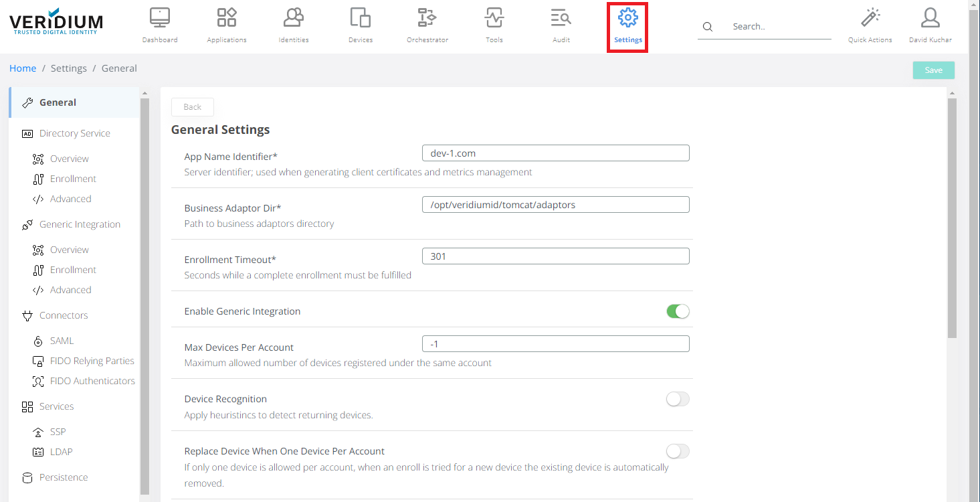This screenshot has width=980, height=502.
Task: Collapse the Generic Integration sidebar section
Action: (x=80, y=224)
